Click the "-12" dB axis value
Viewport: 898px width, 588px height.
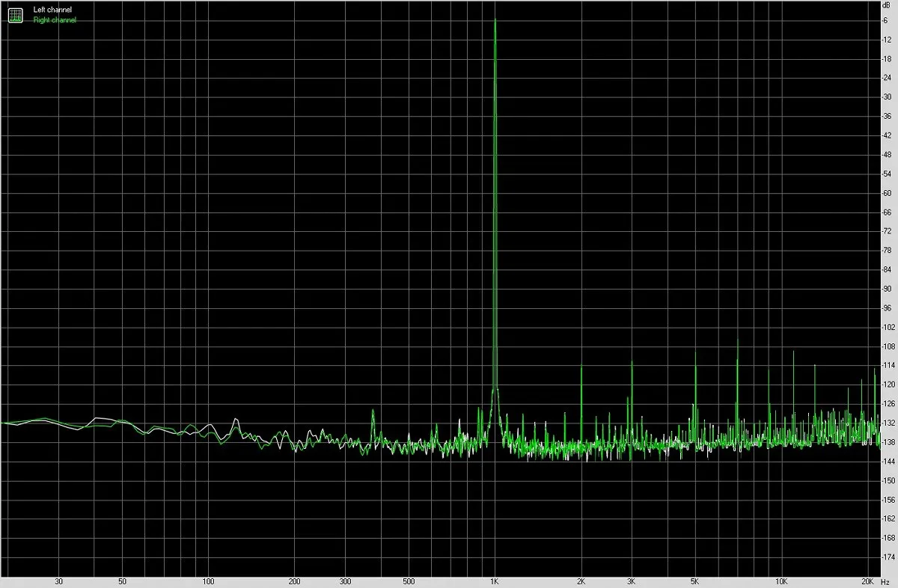pos(888,40)
